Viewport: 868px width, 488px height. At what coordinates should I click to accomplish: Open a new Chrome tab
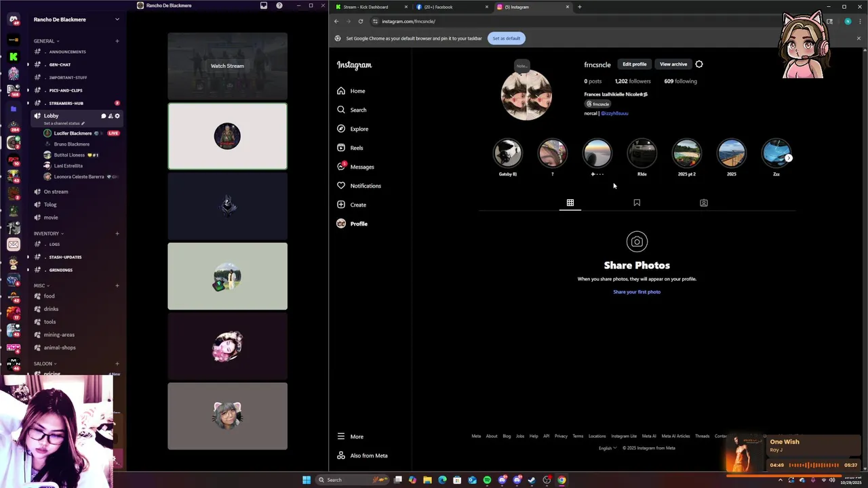click(x=580, y=7)
